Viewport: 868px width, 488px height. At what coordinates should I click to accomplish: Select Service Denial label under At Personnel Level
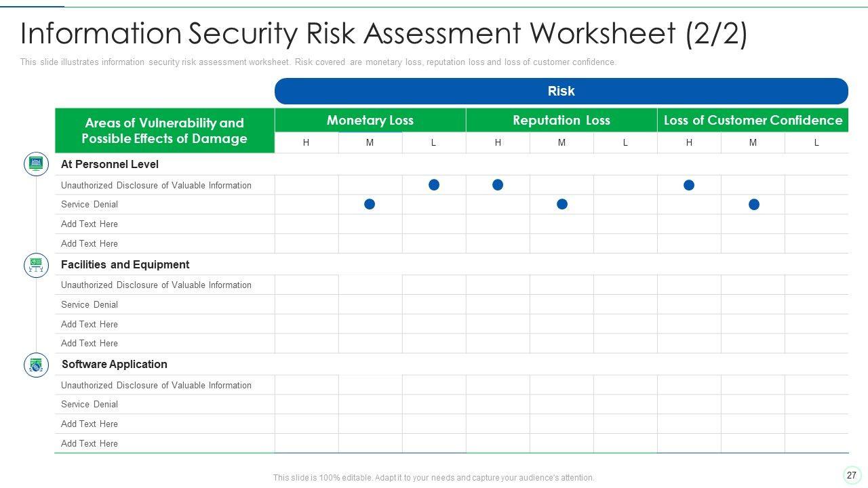(x=90, y=204)
